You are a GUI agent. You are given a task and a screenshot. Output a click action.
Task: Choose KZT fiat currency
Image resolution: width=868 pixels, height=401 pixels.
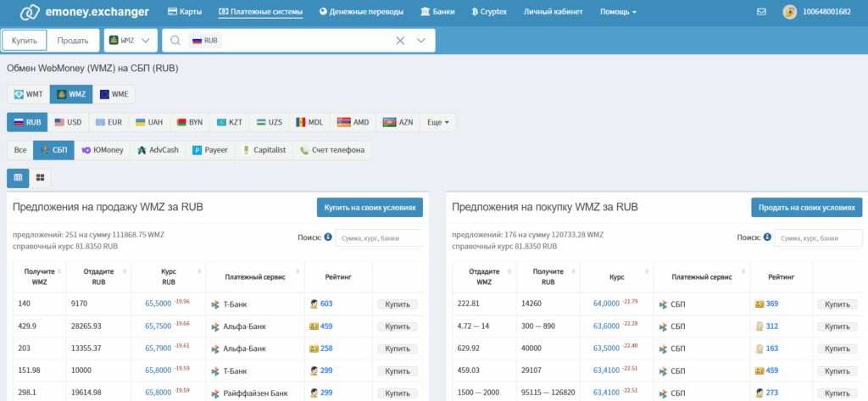point(230,122)
